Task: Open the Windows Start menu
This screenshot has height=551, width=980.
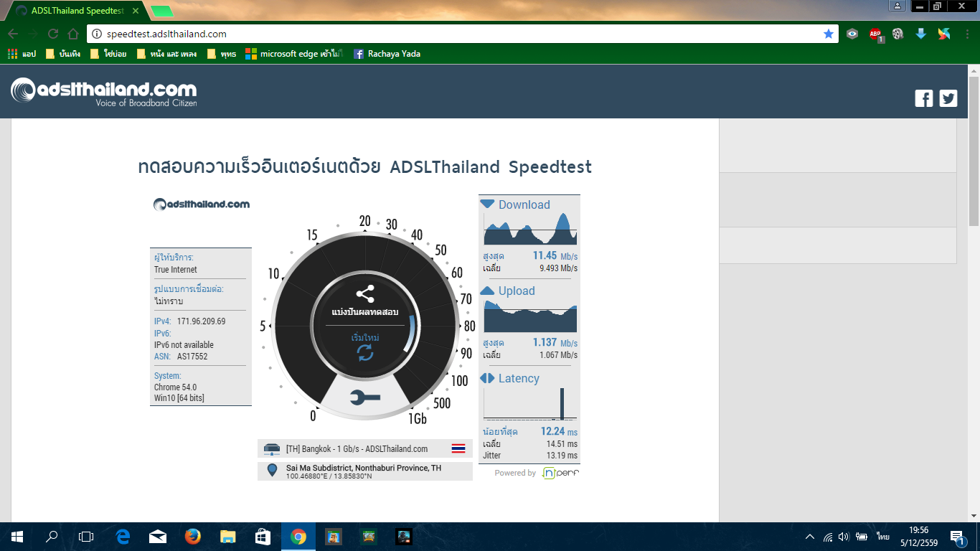Action: (17, 537)
